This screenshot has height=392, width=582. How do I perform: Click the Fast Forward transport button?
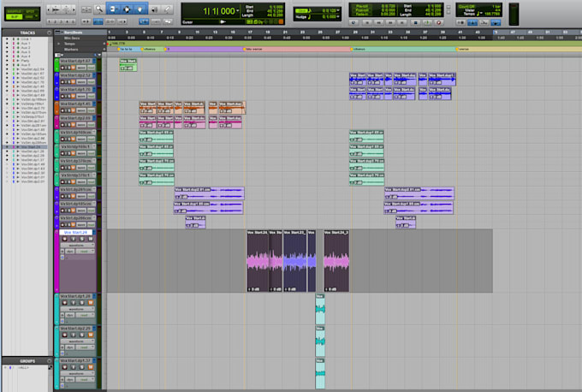tap(390, 22)
